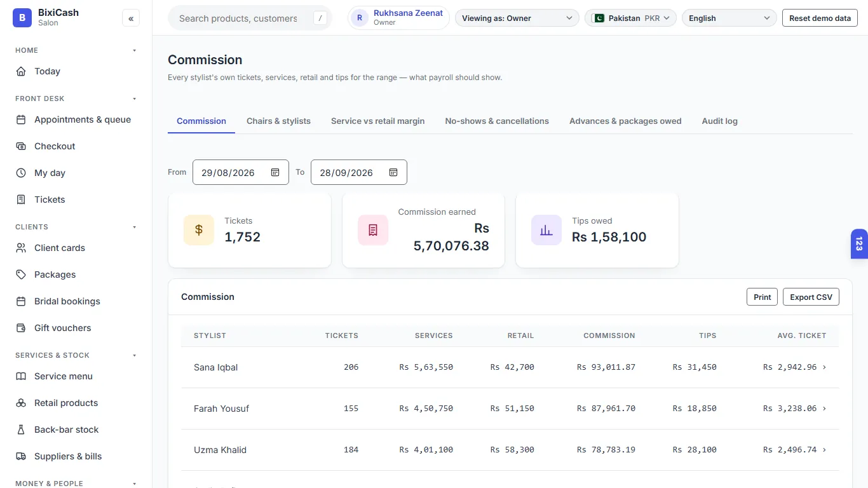
Task: Click the Suppliers & bills truck icon
Action: 21,456
